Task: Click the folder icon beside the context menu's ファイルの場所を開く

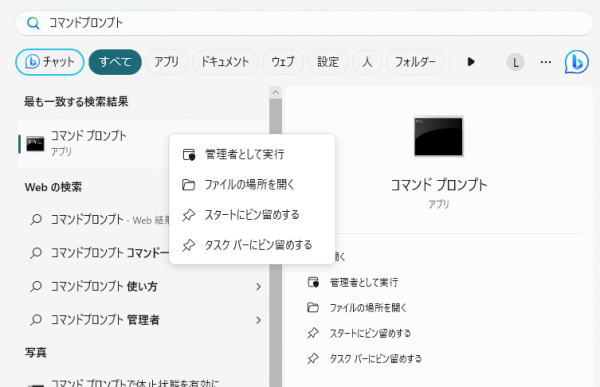Action: [188, 185]
